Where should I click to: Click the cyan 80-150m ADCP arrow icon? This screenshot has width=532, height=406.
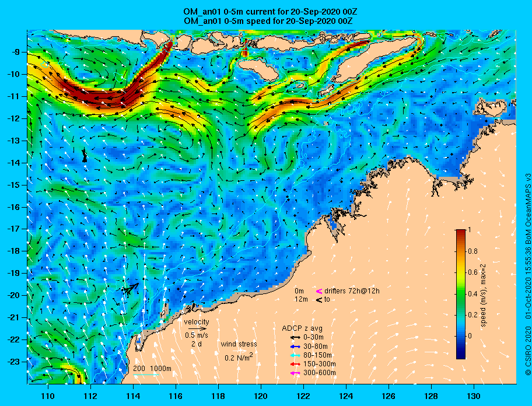coord(295,355)
